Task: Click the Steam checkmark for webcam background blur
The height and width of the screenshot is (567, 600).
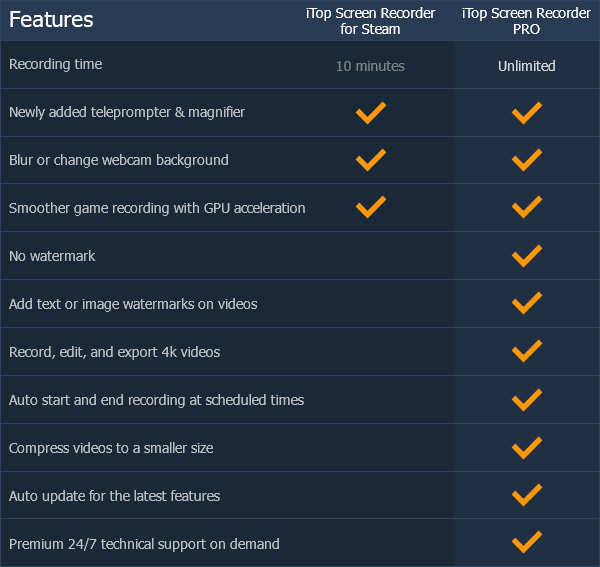Action: [371, 160]
